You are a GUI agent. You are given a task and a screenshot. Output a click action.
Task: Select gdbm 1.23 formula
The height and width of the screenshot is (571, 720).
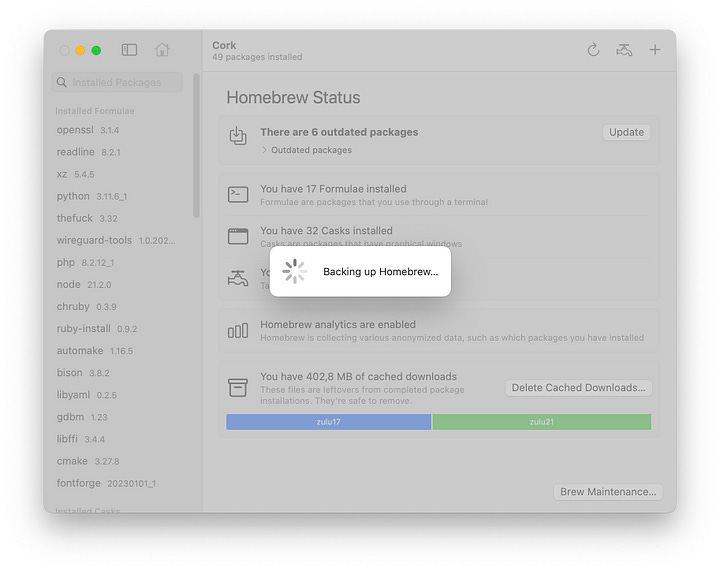(82, 417)
